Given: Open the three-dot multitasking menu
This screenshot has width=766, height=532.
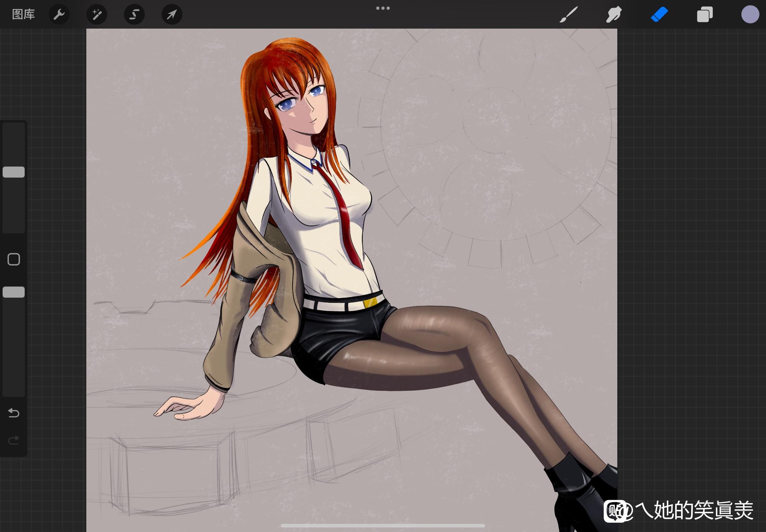Looking at the screenshot, I should 383,8.
